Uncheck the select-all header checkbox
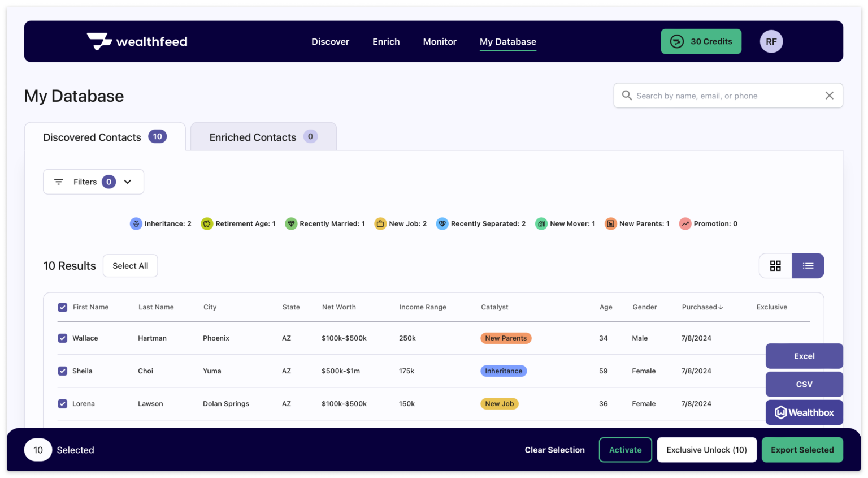 click(62, 307)
